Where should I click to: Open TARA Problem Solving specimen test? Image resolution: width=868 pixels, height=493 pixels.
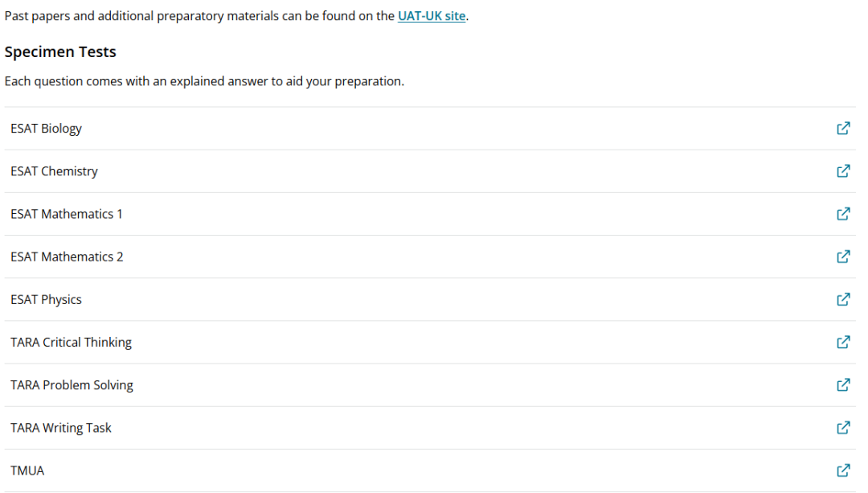[x=72, y=384]
